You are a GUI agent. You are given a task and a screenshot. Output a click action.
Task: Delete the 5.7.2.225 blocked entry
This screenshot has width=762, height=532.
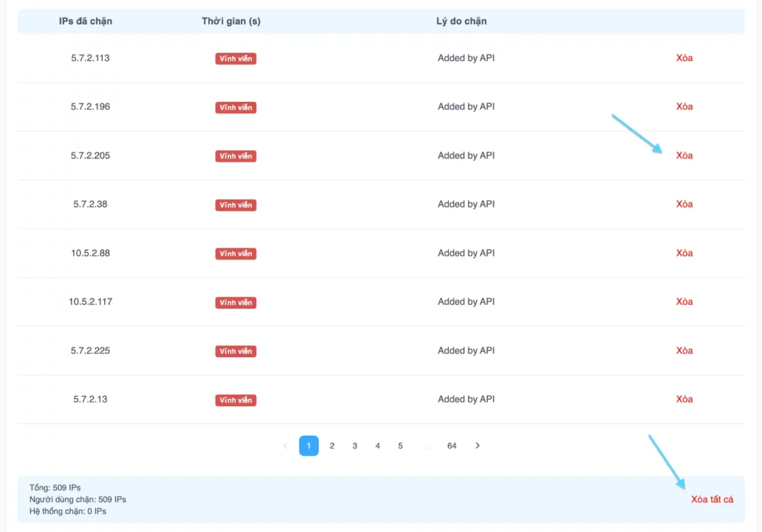pyautogui.click(x=684, y=350)
